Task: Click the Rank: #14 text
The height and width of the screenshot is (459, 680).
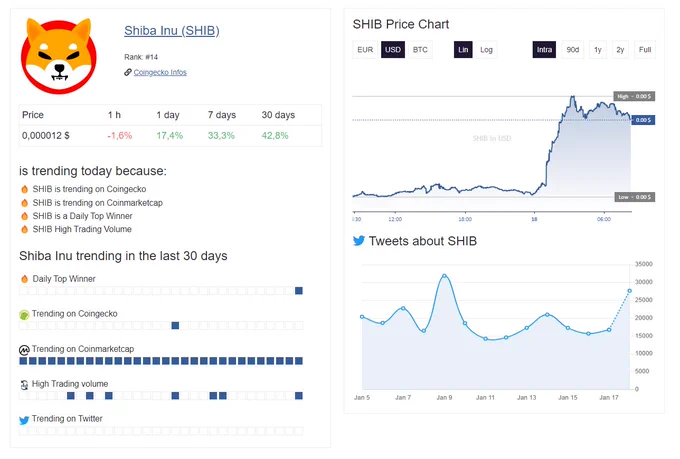Action: pos(141,57)
